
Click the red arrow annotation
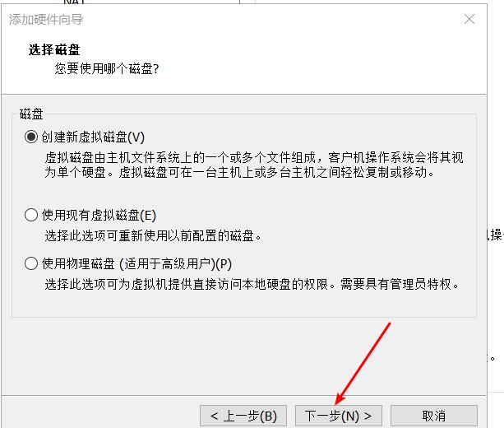pyautogui.click(x=363, y=364)
